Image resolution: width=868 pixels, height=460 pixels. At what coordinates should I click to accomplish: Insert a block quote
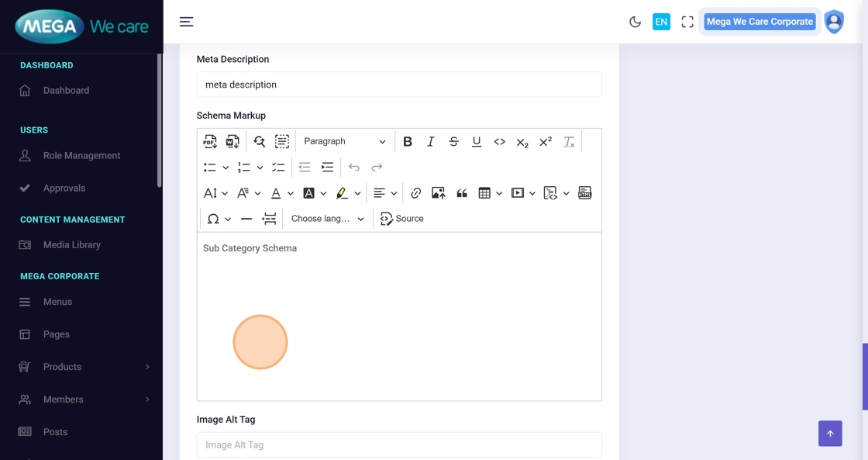tap(462, 193)
